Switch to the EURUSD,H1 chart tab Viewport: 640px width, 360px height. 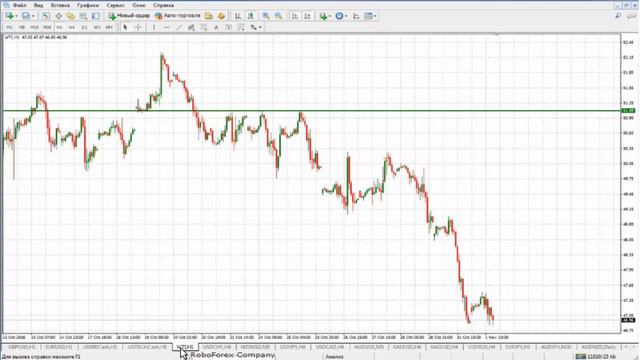click(x=59, y=347)
